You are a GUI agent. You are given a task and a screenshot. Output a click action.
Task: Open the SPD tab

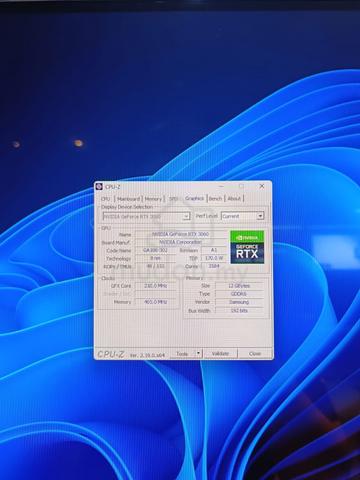coord(173,199)
